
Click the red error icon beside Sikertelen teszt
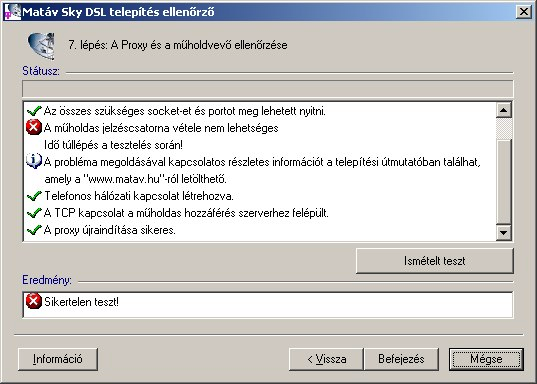pos(34,301)
